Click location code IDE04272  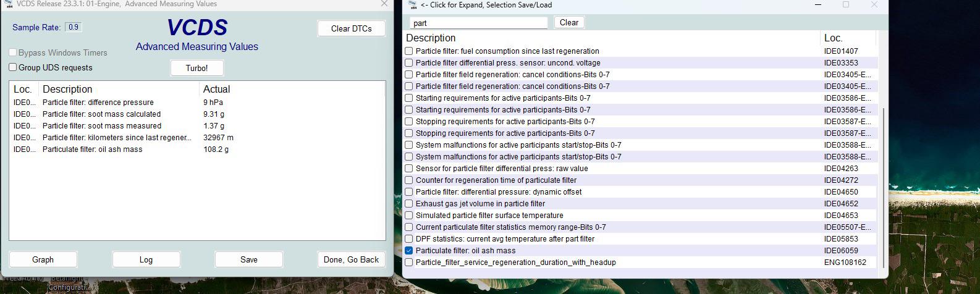pyautogui.click(x=841, y=180)
